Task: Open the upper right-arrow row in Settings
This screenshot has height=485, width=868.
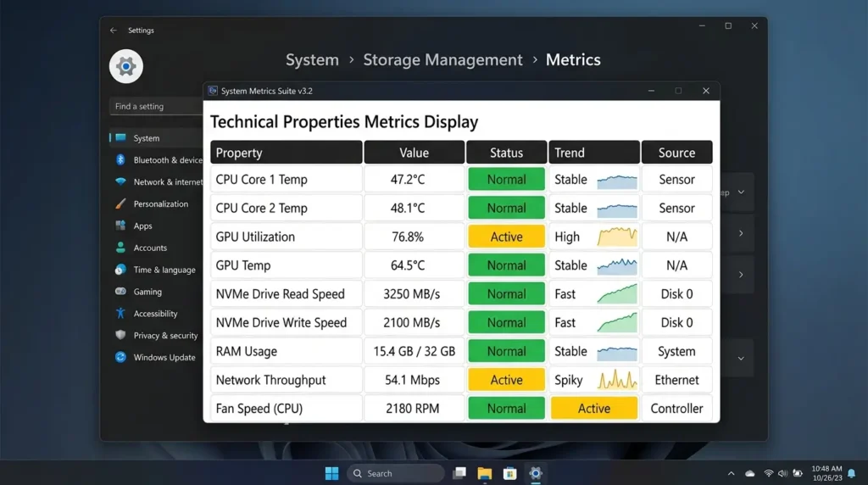Action: pyautogui.click(x=741, y=234)
